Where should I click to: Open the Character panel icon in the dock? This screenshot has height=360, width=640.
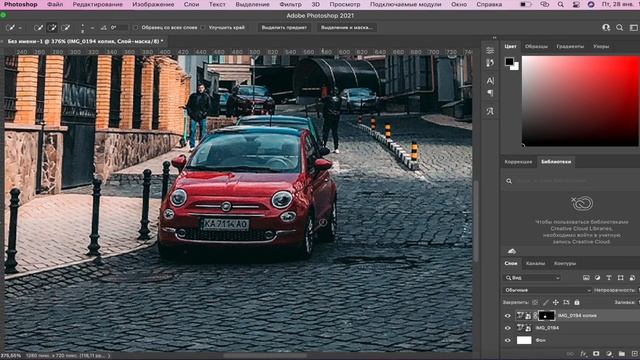pyautogui.click(x=490, y=80)
